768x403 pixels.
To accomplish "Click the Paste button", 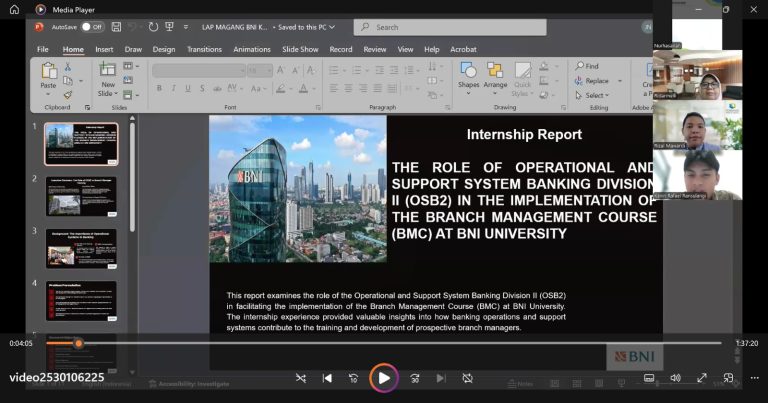I will [48, 77].
